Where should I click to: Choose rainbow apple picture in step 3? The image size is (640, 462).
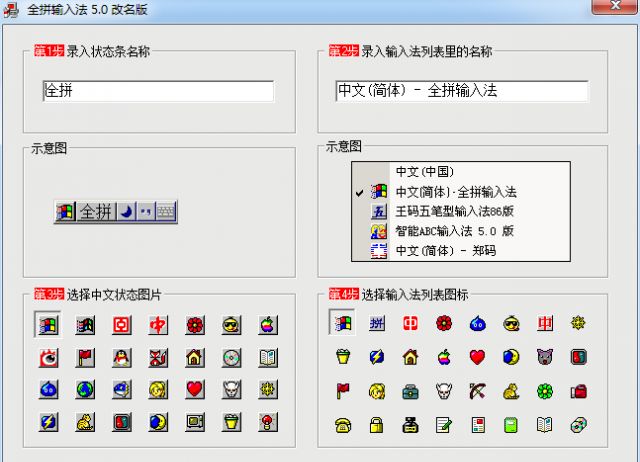click(x=268, y=325)
